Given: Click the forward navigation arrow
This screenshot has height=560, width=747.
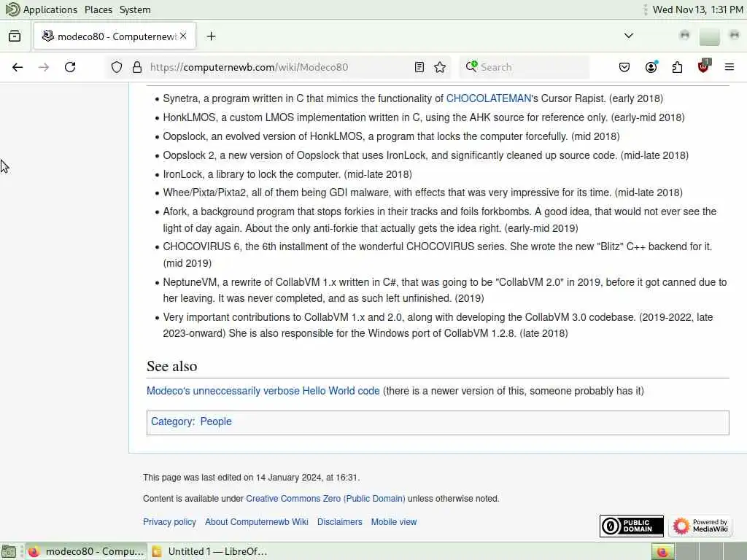Looking at the screenshot, I should tap(44, 67).
